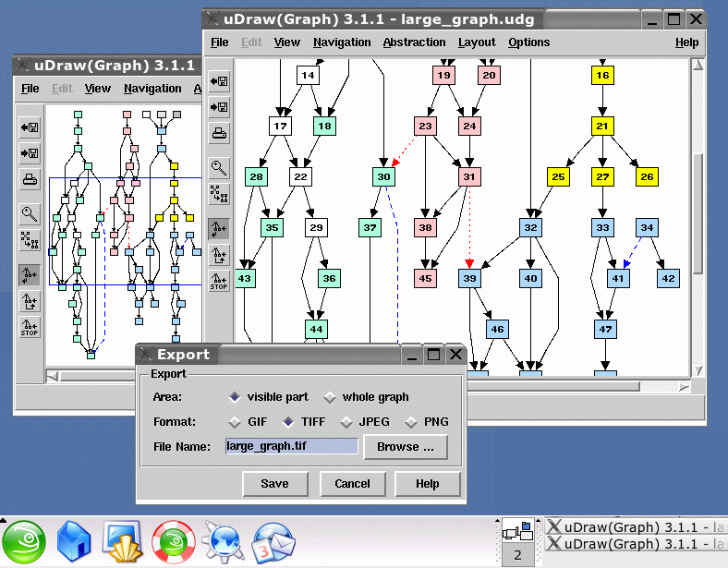Click the vertical scrollbar thumb in front window
The height and width of the screenshot is (568, 728).
click(698, 213)
